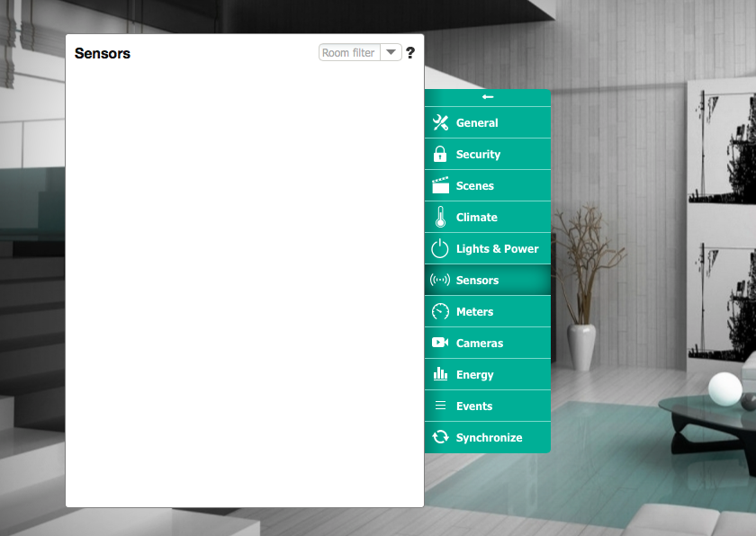
Task: Click the padlock Security icon
Action: [440, 155]
